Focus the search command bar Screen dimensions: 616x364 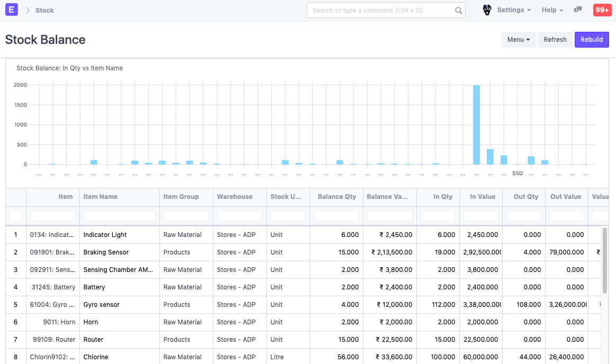(382, 10)
